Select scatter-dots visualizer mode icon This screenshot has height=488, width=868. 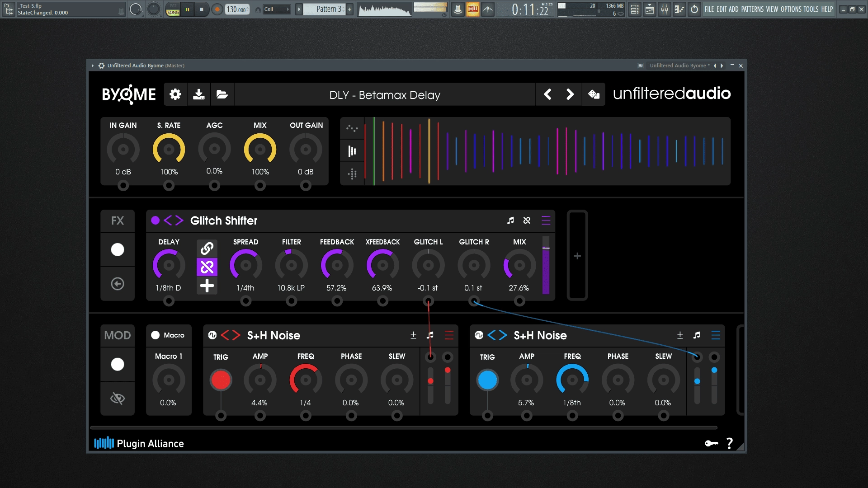click(x=352, y=128)
